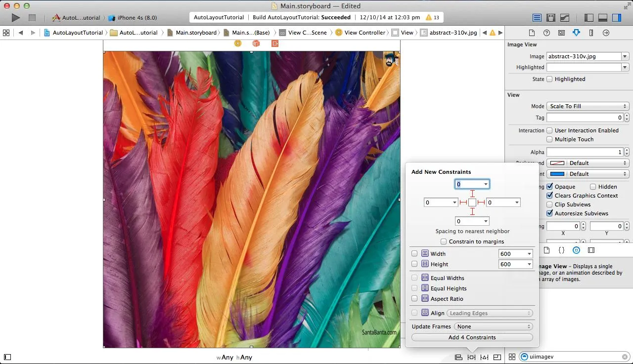Click the Exit dock icon
The width and height of the screenshot is (633, 364).
(x=274, y=43)
